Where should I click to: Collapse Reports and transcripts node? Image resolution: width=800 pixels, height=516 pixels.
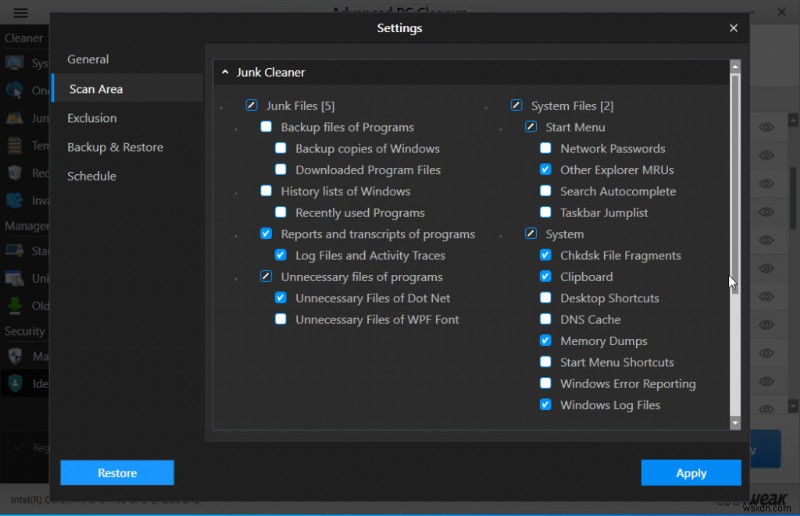[x=236, y=236]
